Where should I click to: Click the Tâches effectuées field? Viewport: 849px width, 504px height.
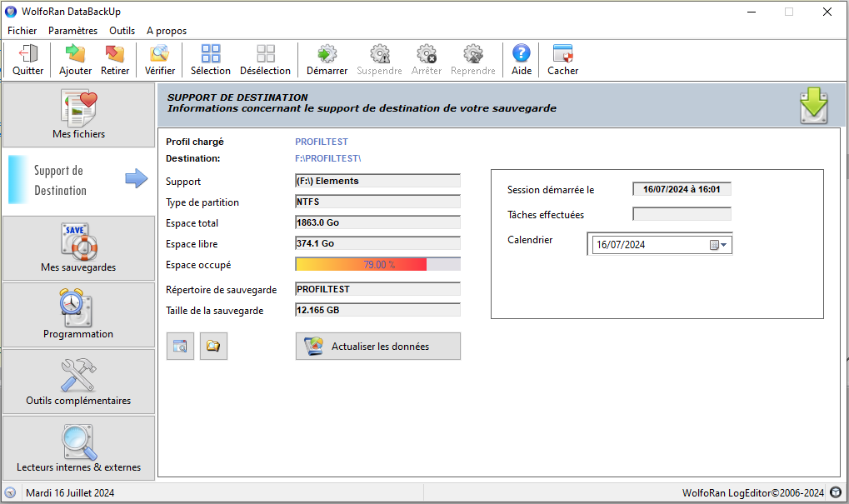click(682, 214)
